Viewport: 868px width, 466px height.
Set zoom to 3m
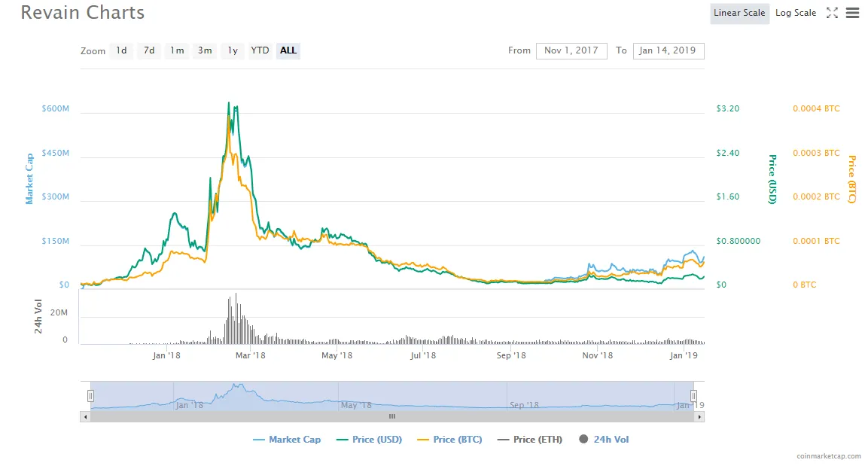pos(205,50)
